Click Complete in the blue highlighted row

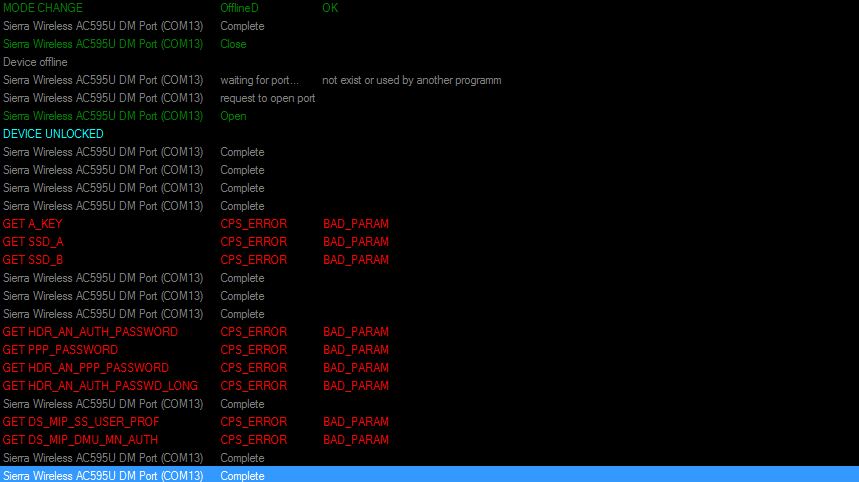click(x=242, y=475)
